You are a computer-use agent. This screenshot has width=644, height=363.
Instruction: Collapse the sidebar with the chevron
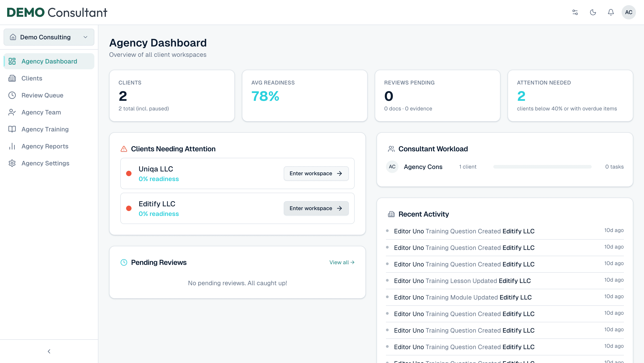pyautogui.click(x=49, y=351)
